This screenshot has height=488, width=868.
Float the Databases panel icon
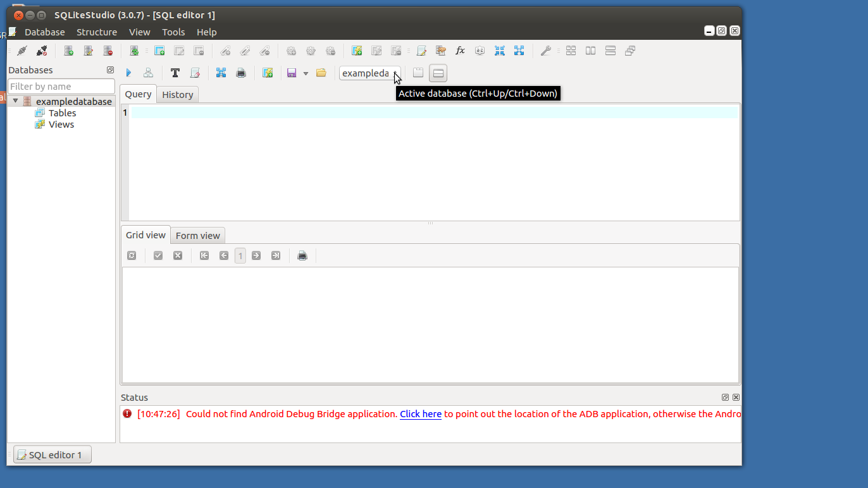110,70
